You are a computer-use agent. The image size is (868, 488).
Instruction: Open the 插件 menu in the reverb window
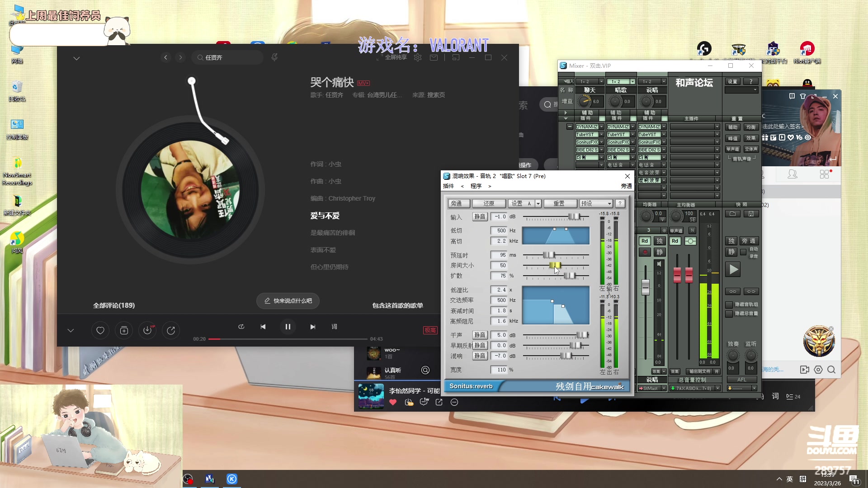coord(449,186)
